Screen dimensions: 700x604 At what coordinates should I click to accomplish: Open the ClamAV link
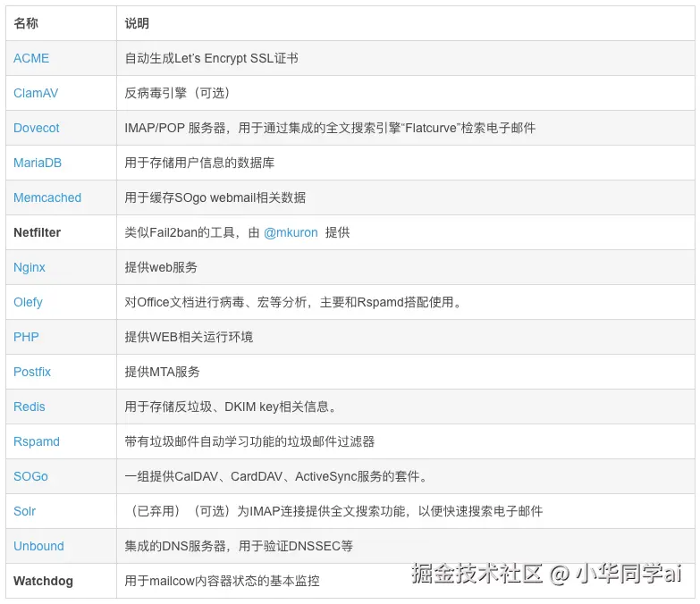coord(36,93)
